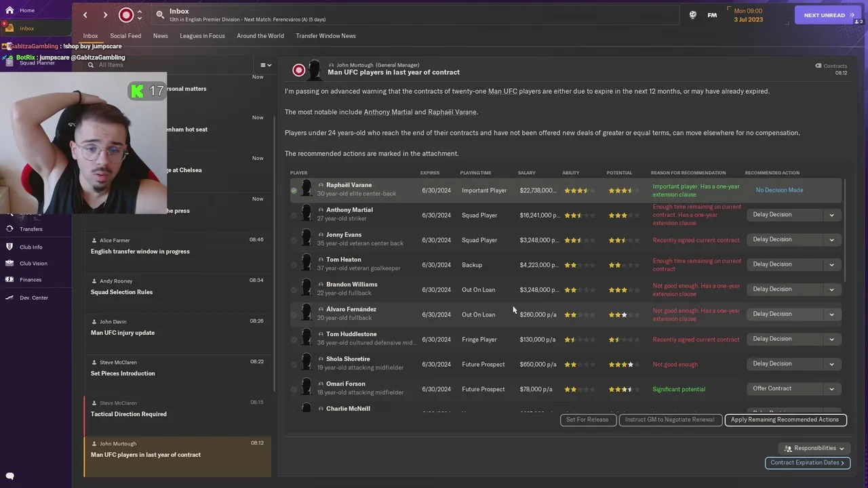Open the Home sidebar icon

9,10
